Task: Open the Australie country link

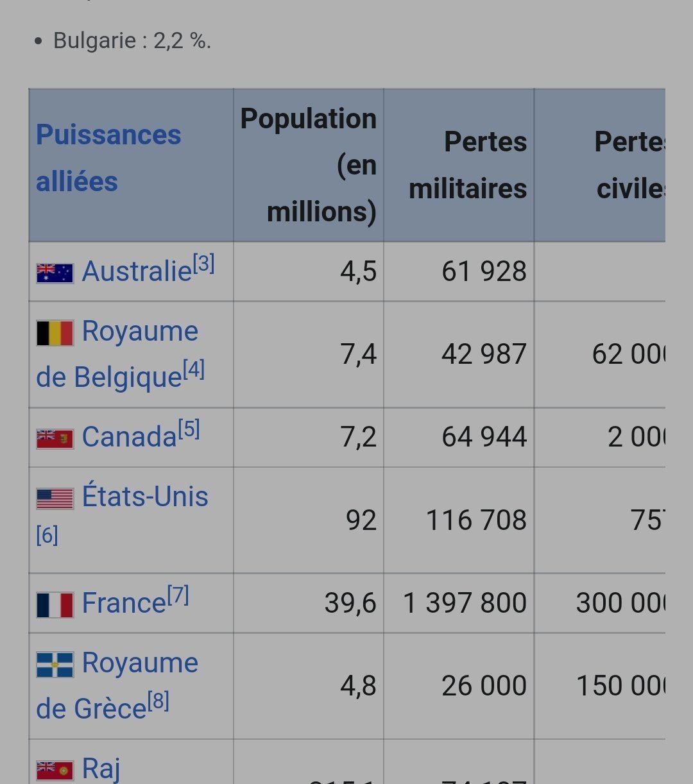Action: (137, 271)
